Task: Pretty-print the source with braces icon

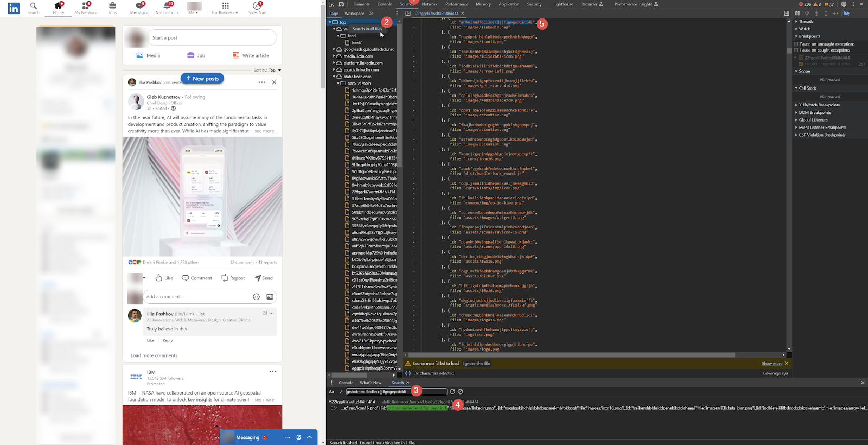Action: coord(408,373)
